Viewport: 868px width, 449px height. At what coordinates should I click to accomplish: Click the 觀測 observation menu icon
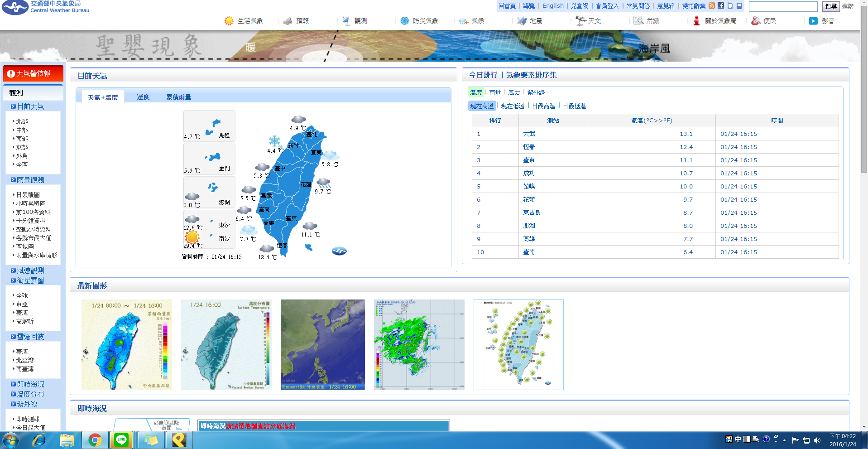click(346, 21)
